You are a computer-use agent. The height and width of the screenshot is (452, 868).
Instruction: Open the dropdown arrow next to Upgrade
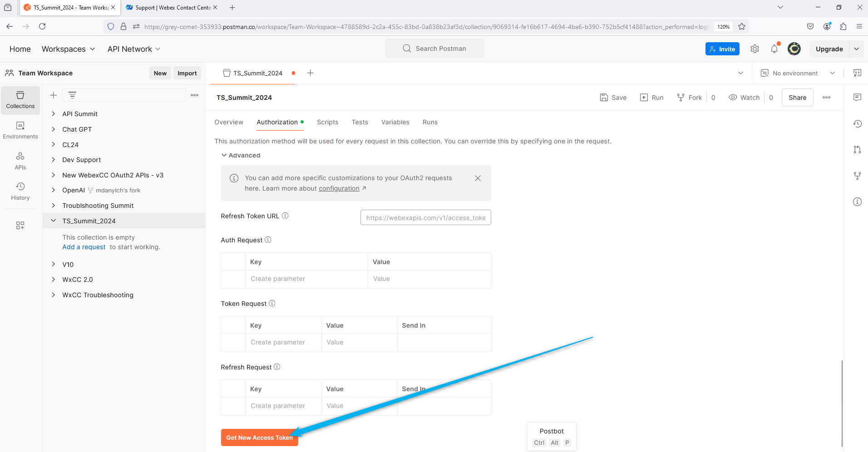[856, 49]
